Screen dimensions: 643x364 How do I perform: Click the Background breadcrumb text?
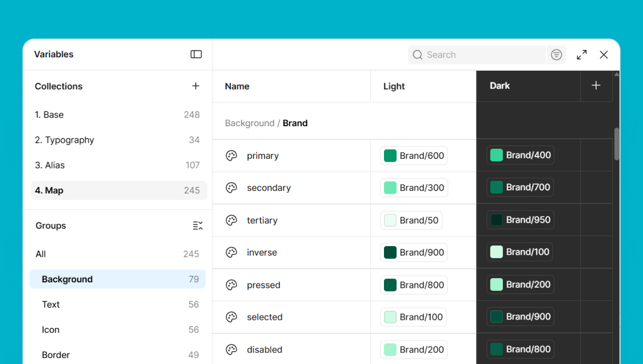[249, 123]
